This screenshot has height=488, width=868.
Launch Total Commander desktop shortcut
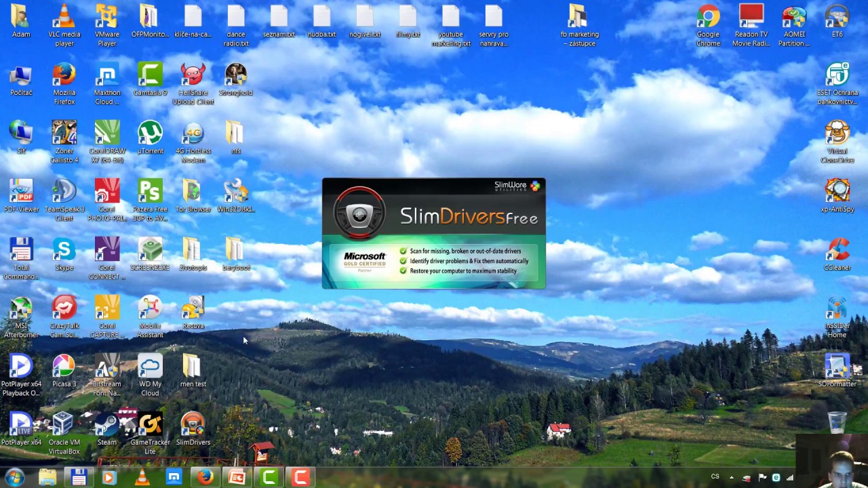coord(21,259)
